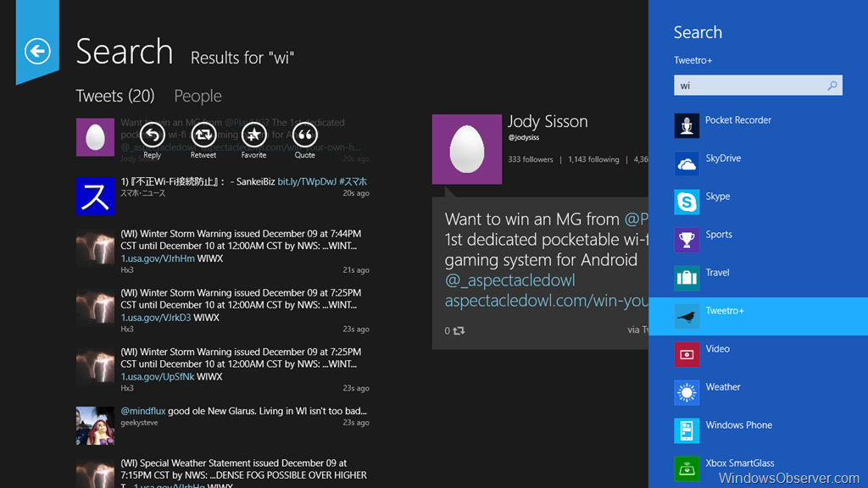Choose SkyDrive as the search target

pyautogui.click(x=722, y=159)
